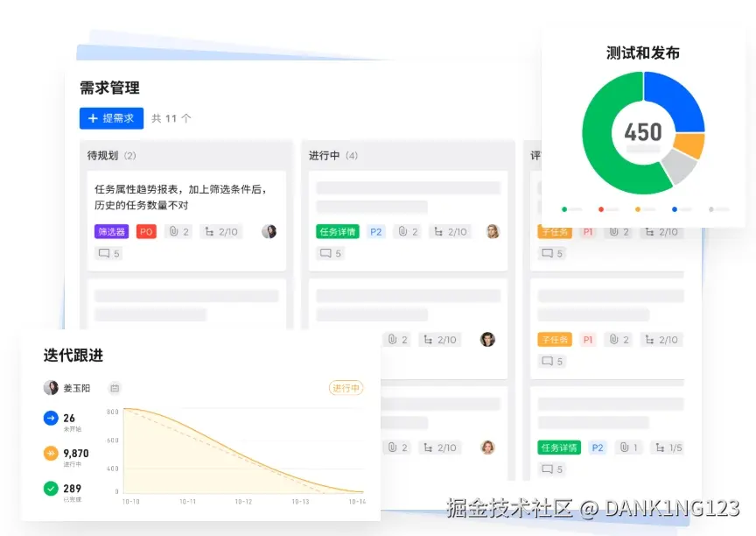Click subtask 2/10 icon in 进行中 third card
756x536 pixels.
coord(428,448)
